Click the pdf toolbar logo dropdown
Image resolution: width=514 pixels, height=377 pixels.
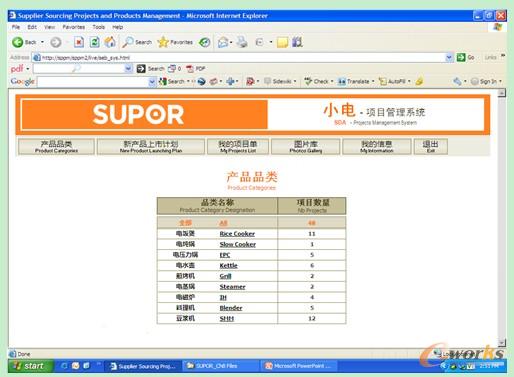point(20,69)
